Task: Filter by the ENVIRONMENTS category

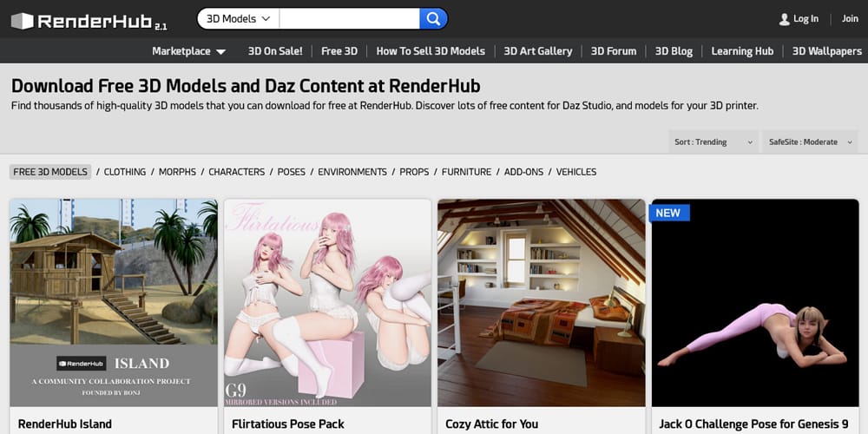Action: point(352,172)
